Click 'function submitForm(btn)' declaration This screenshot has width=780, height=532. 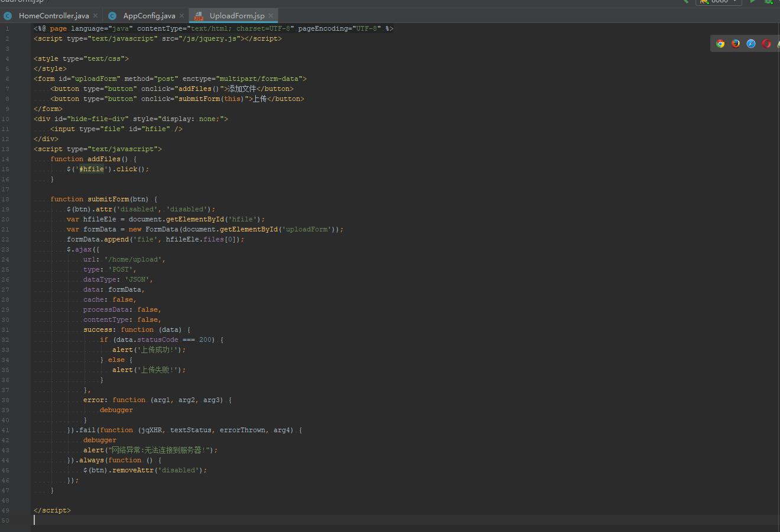pyautogui.click(x=100, y=199)
